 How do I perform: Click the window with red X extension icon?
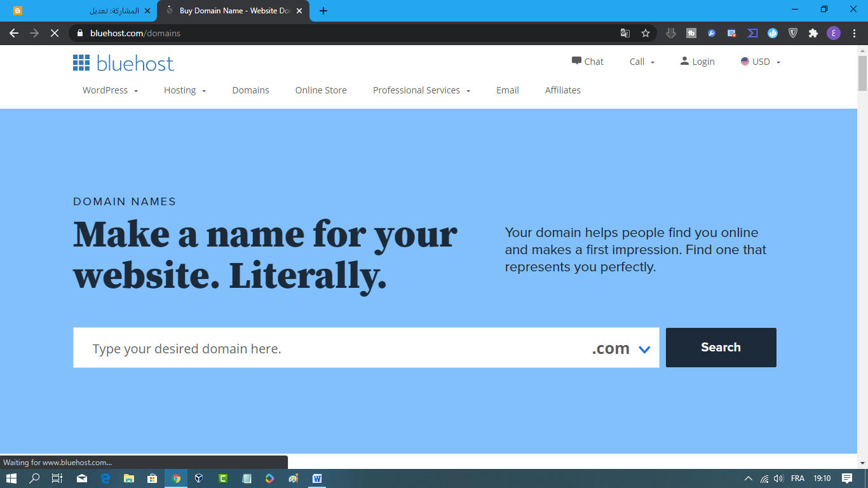point(732,33)
